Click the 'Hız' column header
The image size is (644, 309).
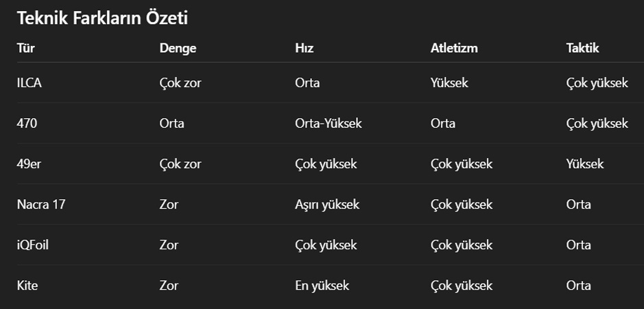(305, 48)
